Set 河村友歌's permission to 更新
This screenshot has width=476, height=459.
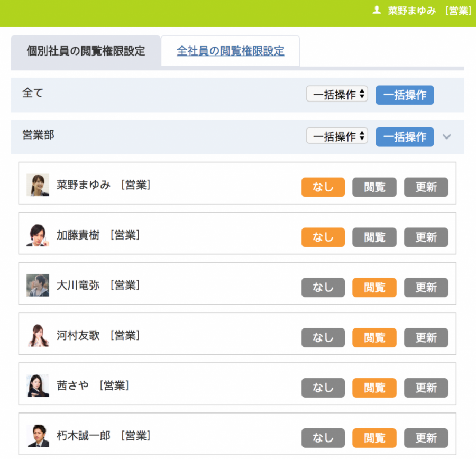pyautogui.click(x=426, y=337)
